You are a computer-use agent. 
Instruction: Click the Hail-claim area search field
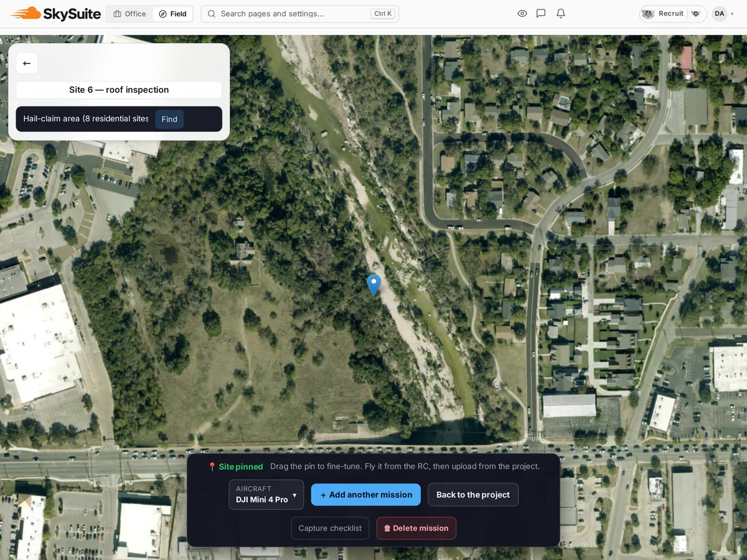86,119
